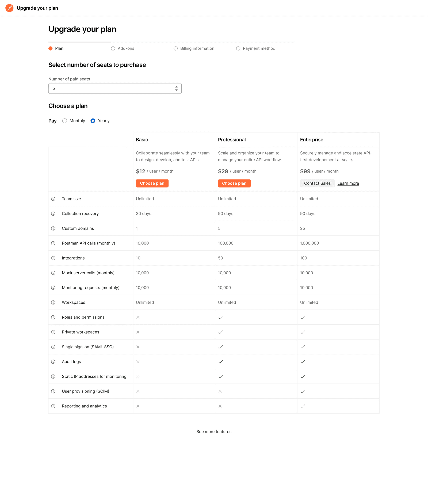Image resolution: width=428 pixels, height=504 pixels.
Task: Choose the Professional plan
Action: pos(234,183)
